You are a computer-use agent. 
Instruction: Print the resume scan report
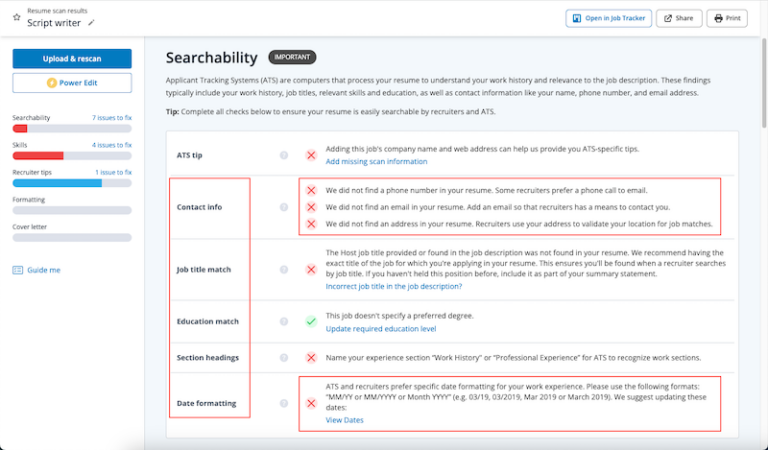pyautogui.click(x=727, y=18)
